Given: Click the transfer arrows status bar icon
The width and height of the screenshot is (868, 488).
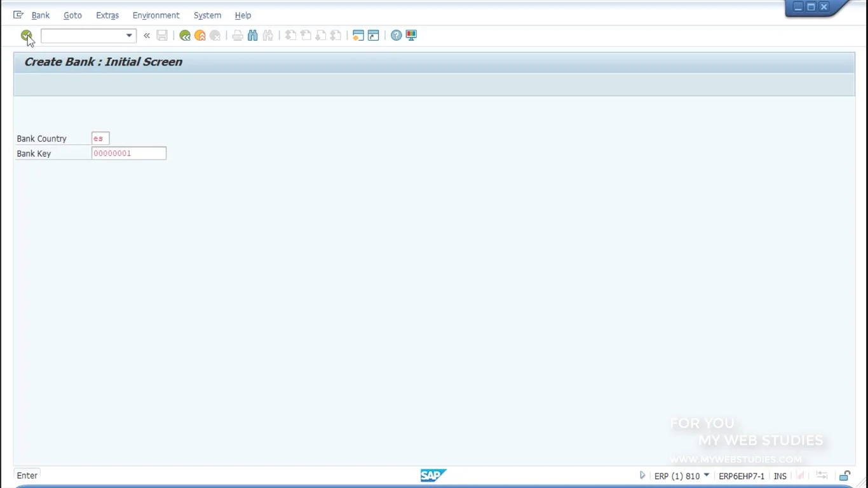Looking at the screenshot, I should pyautogui.click(x=822, y=475).
